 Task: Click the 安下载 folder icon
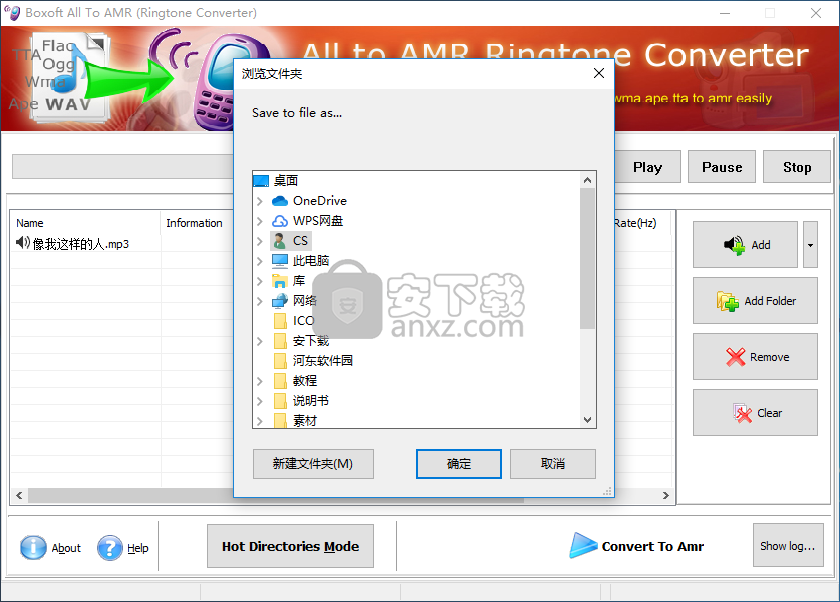point(280,341)
